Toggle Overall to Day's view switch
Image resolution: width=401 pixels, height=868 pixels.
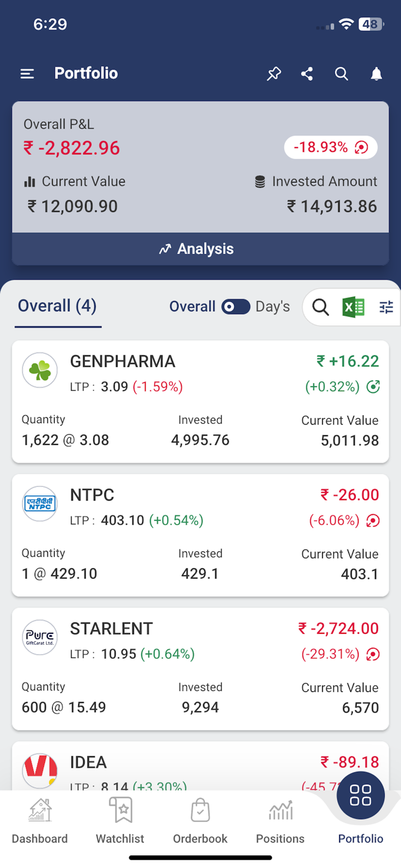coord(236,306)
